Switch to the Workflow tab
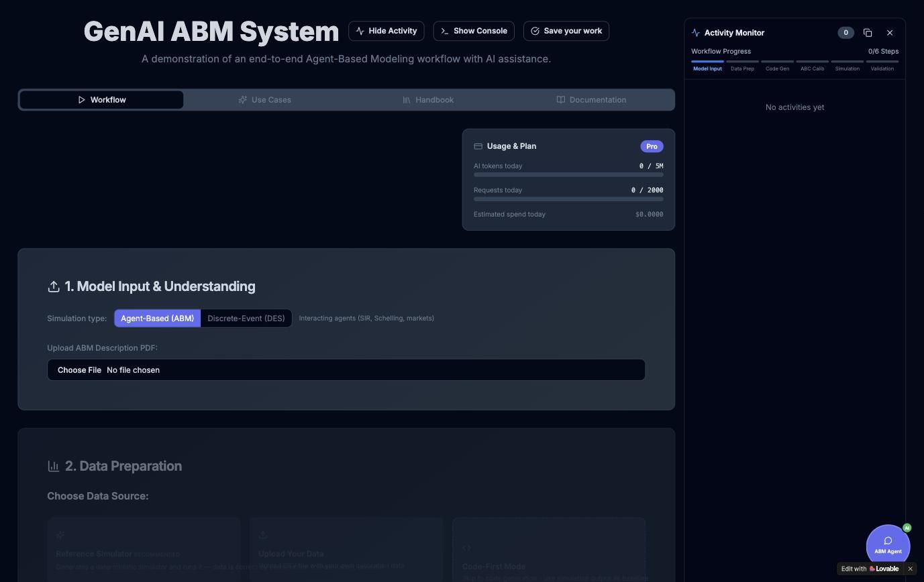Viewport: 924px width, 582px height. 101,100
